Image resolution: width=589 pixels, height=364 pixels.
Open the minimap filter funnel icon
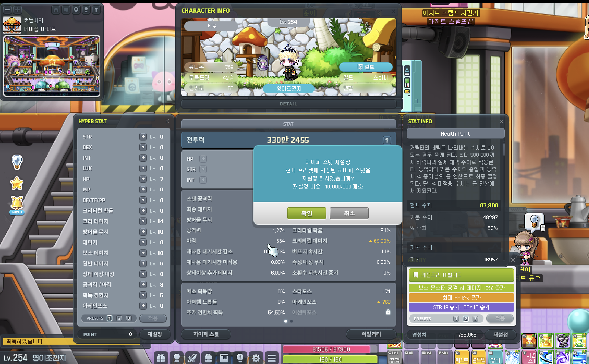(x=96, y=10)
